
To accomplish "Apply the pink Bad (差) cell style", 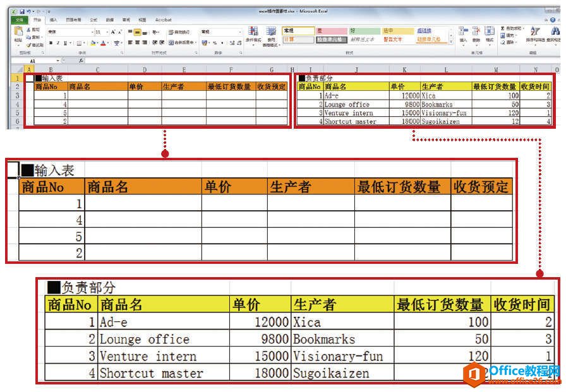I will [332, 31].
